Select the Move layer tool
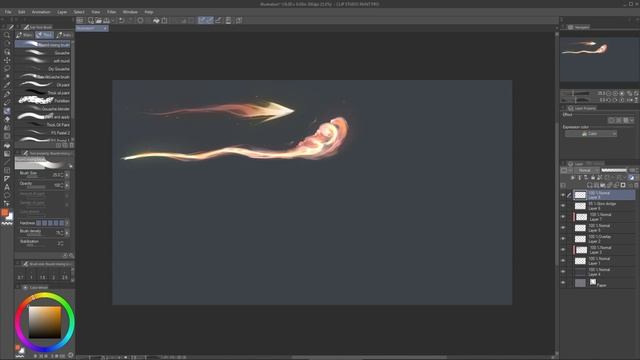The width and height of the screenshot is (640, 360). [x=7, y=60]
